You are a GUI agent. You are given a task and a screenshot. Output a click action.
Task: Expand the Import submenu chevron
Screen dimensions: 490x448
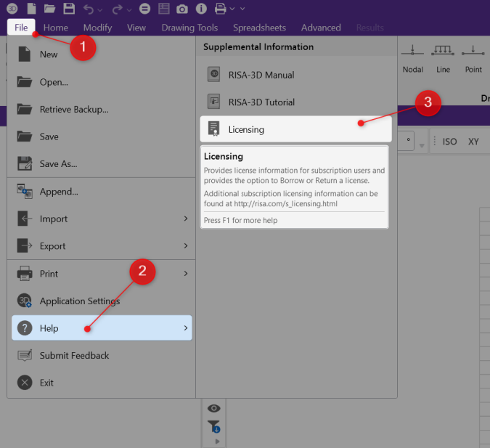pos(186,219)
